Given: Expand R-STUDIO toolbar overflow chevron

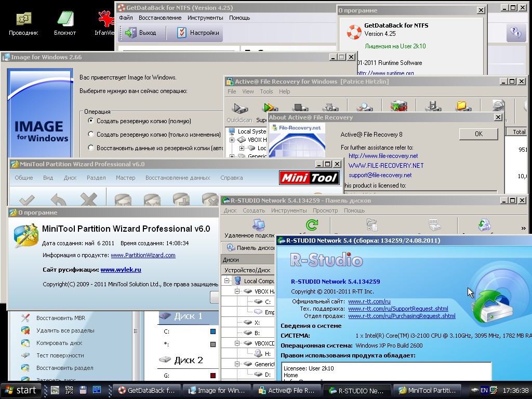Looking at the screenshot, I should [x=523, y=228].
